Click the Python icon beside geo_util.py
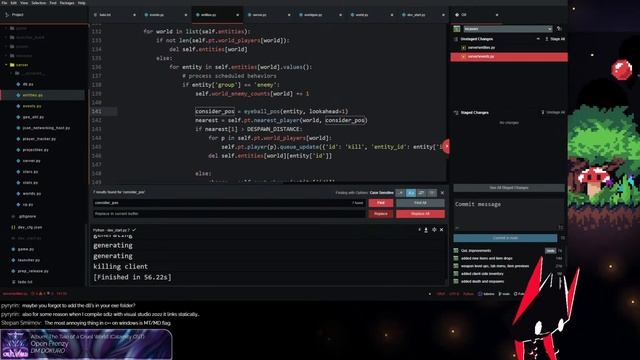This screenshot has width=640, height=360. (18, 117)
